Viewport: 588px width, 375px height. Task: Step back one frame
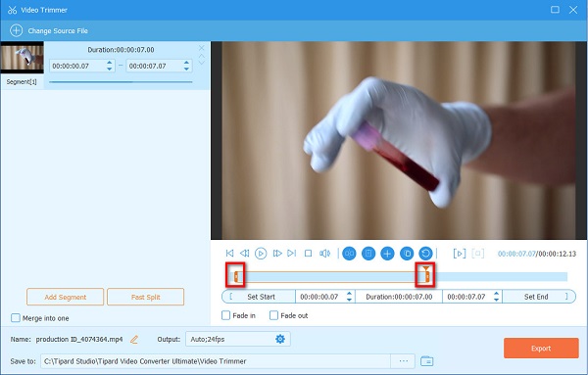(244, 254)
